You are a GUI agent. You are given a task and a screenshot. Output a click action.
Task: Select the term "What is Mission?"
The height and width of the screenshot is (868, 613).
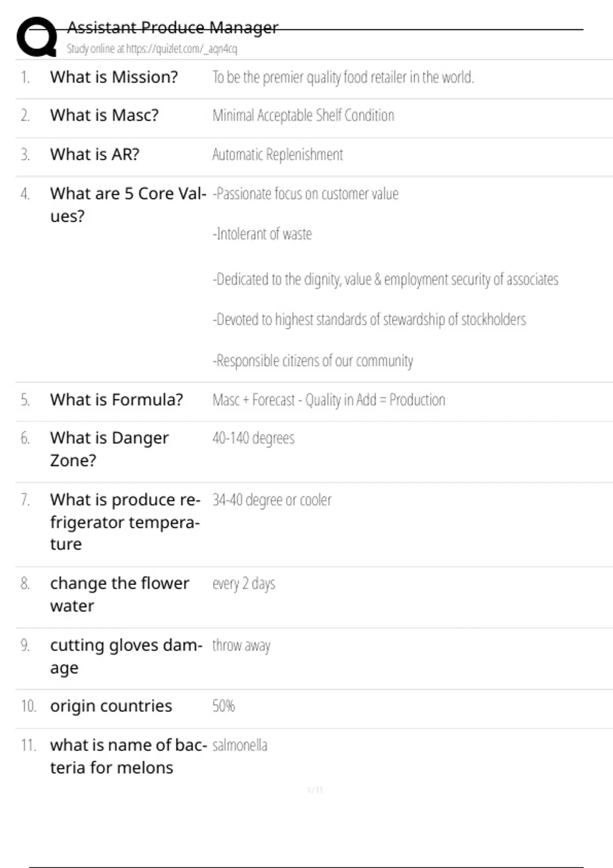[x=114, y=77]
